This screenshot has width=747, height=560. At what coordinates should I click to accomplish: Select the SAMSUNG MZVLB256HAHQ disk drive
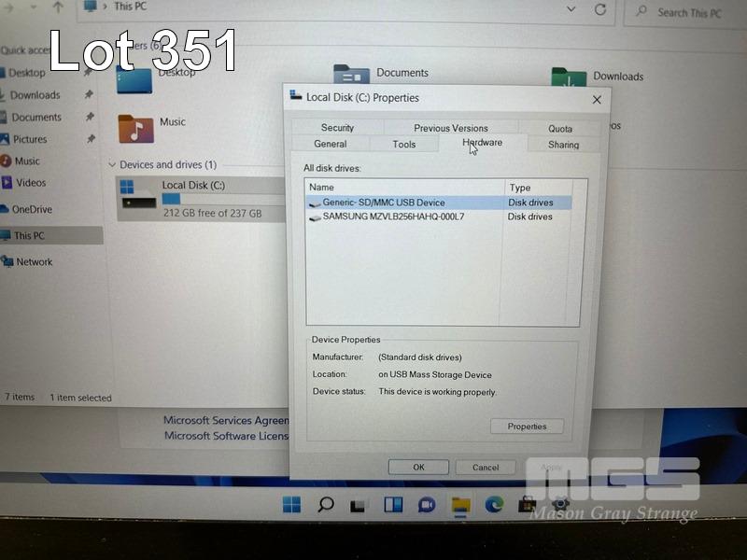[393, 217]
